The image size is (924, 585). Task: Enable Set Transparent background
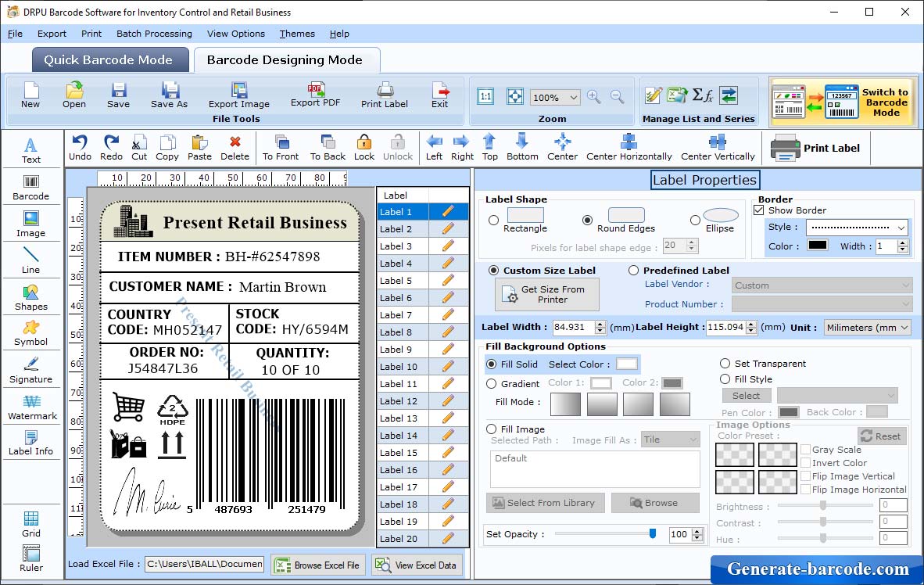tap(725, 363)
